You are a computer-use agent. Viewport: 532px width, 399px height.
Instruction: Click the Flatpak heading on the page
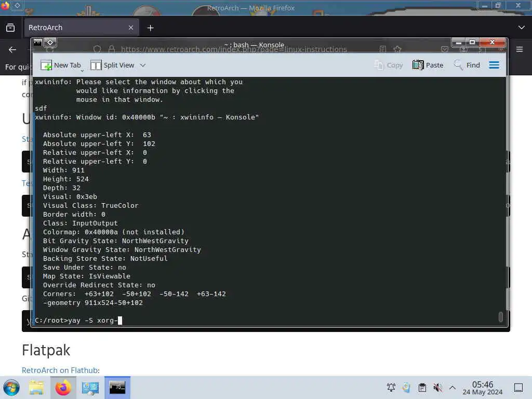pos(46,350)
